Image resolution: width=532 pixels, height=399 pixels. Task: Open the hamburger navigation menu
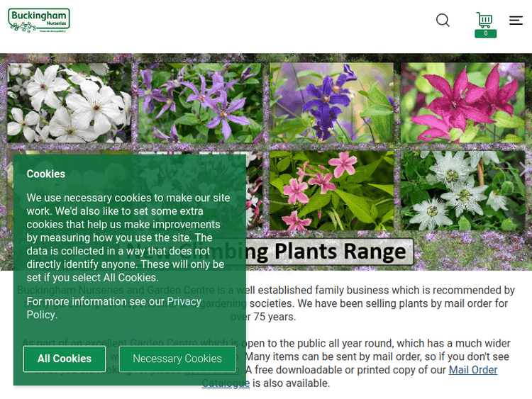[x=516, y=21]
